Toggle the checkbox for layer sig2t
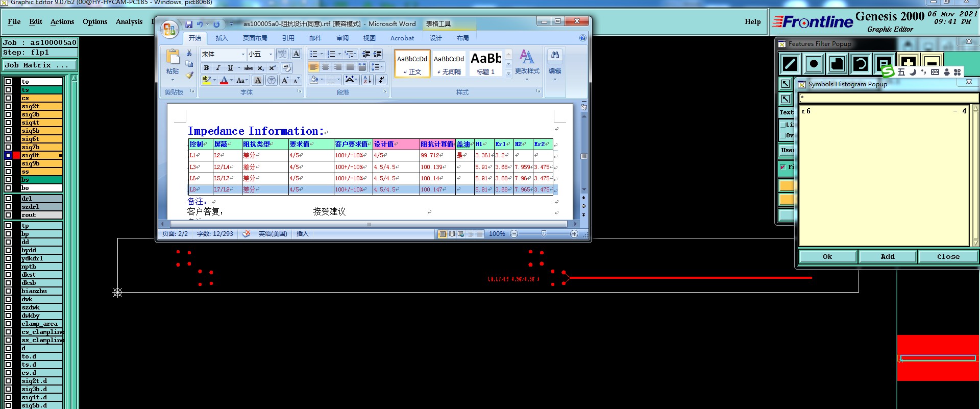The height and width of the screenshot is (409, 980). [8, 106]
